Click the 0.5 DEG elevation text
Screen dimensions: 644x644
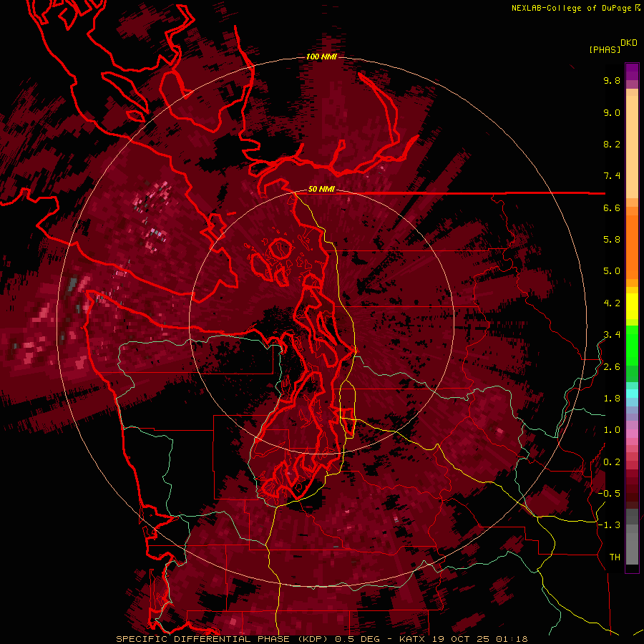(x=358, y=639)
